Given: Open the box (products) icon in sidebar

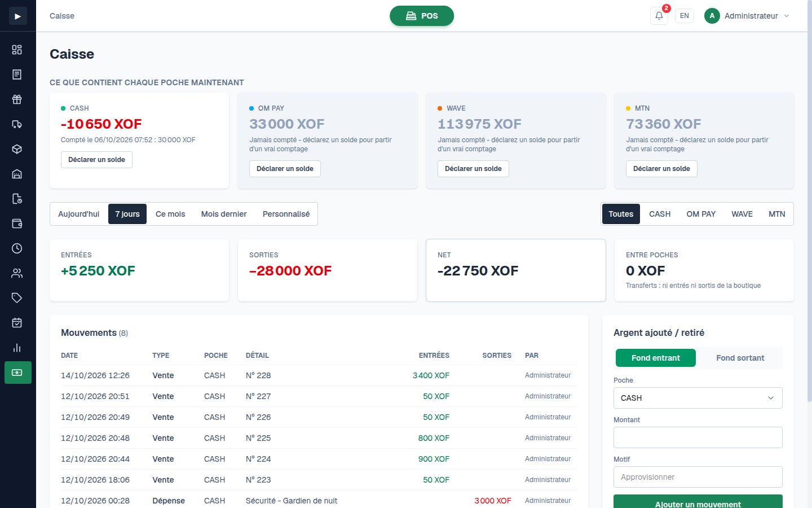Looking at the screenshot, I should point(17,149).
